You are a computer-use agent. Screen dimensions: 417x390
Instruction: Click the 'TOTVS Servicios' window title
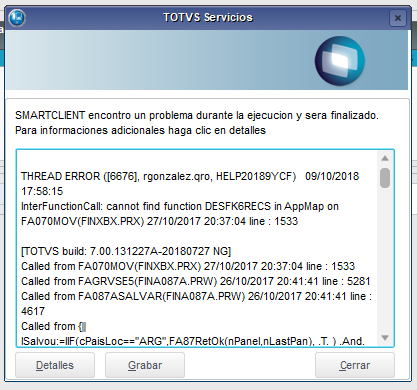[208, 17]
